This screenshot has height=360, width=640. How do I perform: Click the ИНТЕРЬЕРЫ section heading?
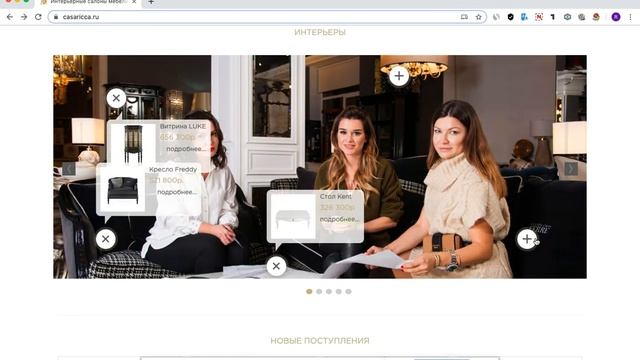pyautogui.click(x=320, y=32)
